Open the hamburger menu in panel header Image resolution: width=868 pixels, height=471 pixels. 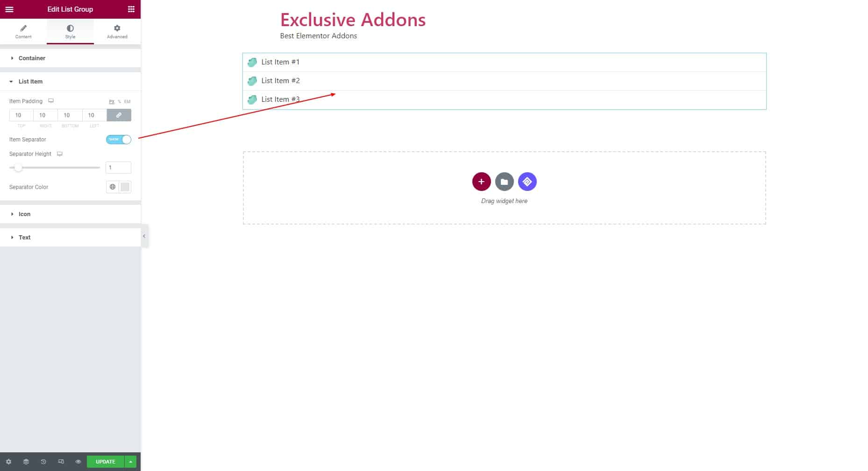coord(9,9)
